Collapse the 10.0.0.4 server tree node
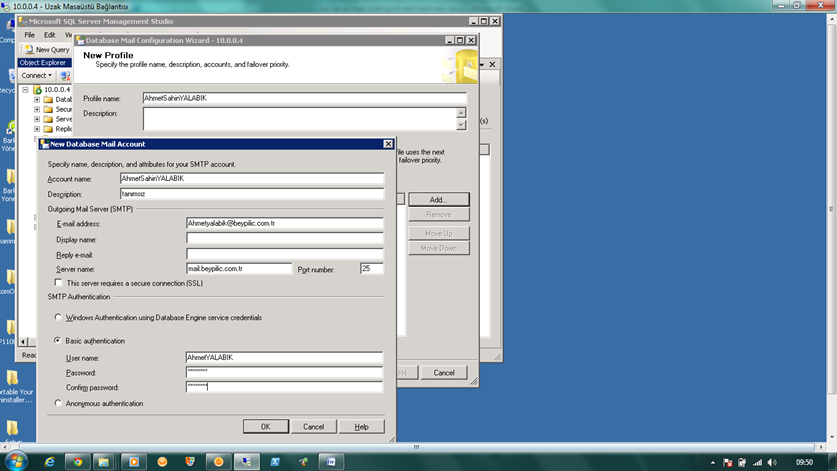Viewport: 837px width, 471px height. [x=26, y=90]
